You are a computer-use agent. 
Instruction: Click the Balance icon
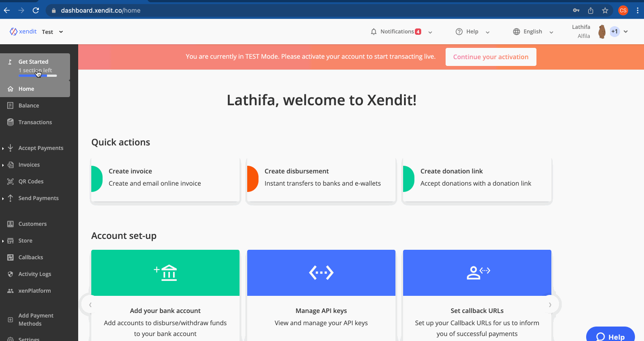coord(10,106)
